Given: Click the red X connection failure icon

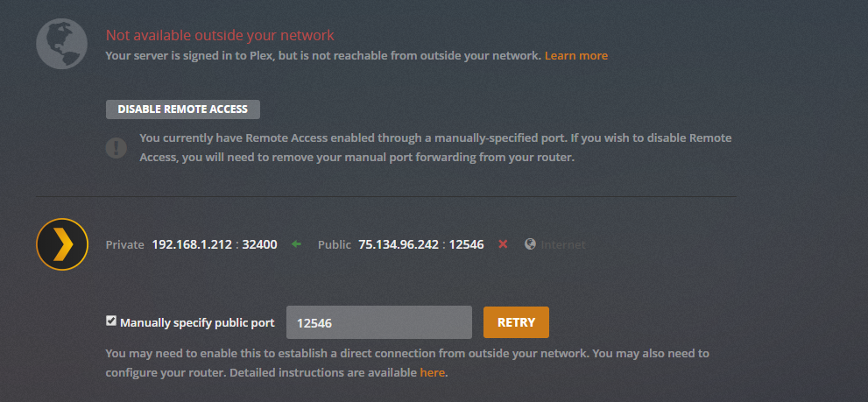Looking at the screenshot, I should [503, 244].
